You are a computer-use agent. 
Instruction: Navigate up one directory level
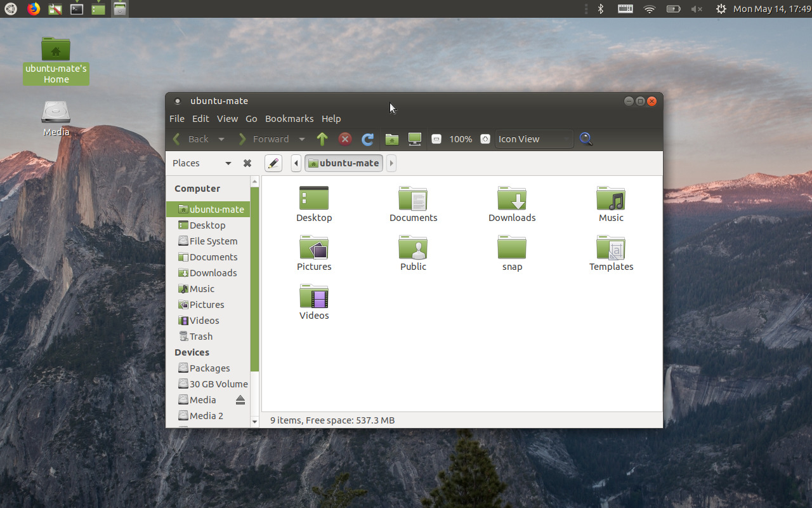(x=322, y=139)
